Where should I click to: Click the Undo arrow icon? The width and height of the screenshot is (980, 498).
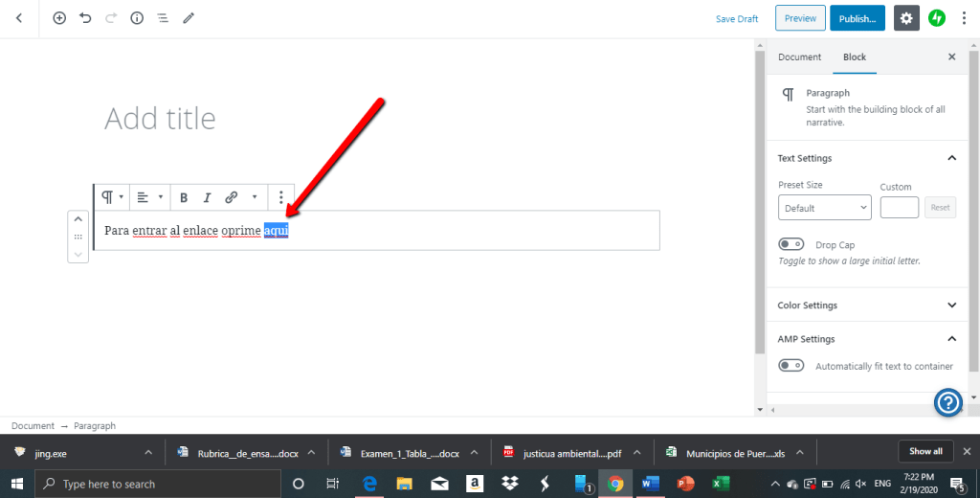(85, 18)
